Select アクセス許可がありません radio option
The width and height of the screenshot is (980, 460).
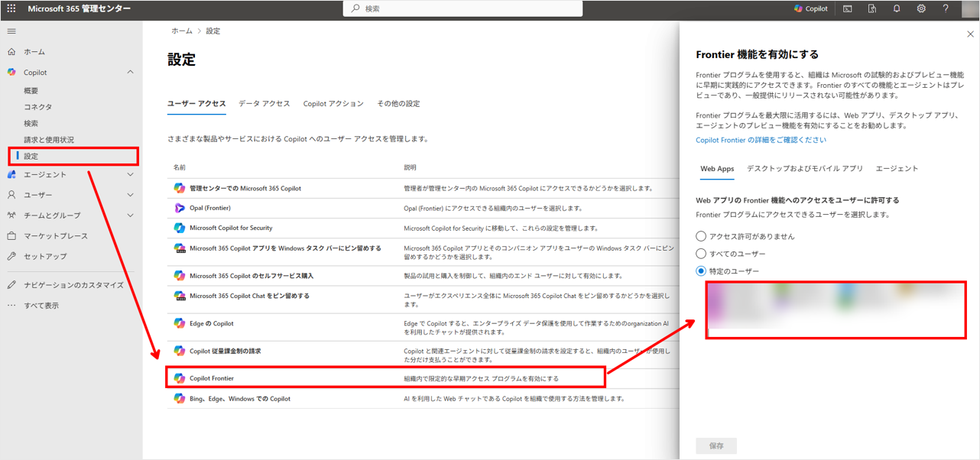click(x=701, y=236)
